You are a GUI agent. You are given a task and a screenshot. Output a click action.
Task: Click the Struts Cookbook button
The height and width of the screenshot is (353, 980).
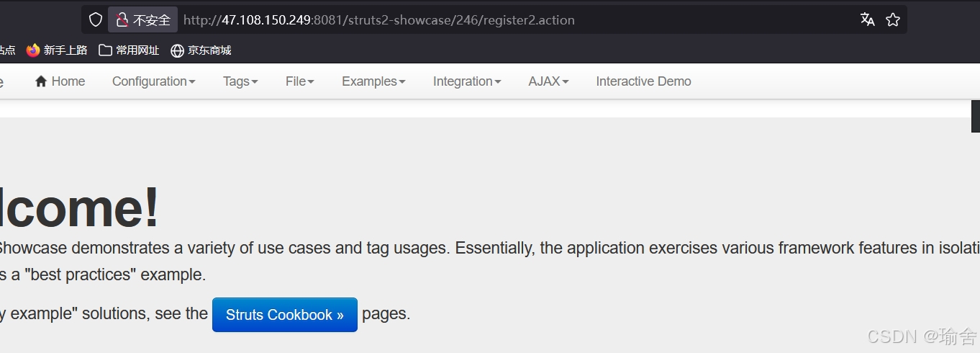click(x=285, y=315)
